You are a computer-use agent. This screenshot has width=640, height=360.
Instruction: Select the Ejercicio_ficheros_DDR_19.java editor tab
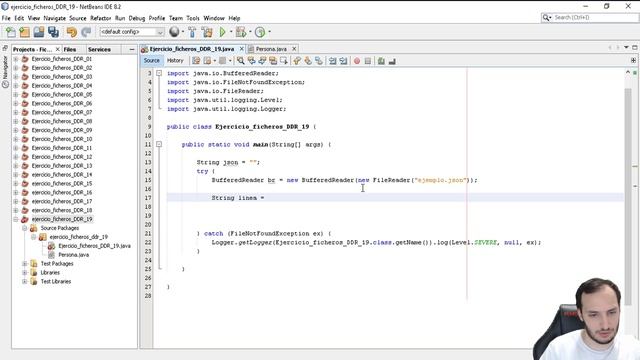[x=192, y=49]
